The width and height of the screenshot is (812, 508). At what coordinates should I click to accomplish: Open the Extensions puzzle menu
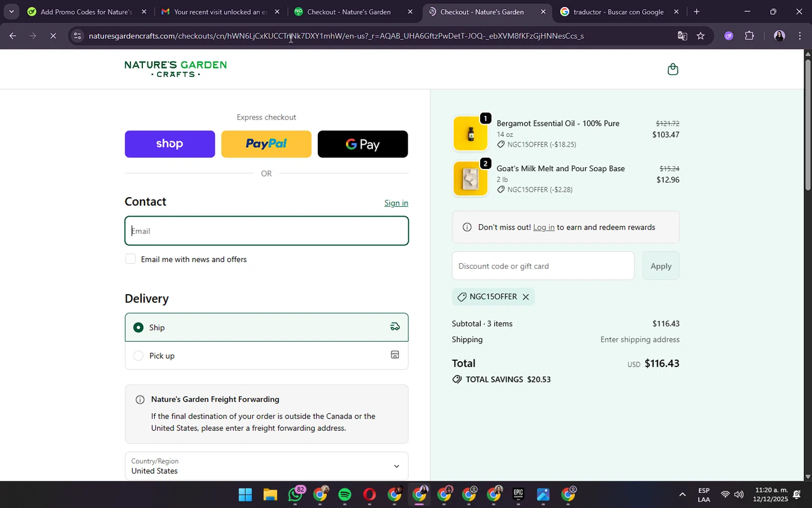pos(750,36)
